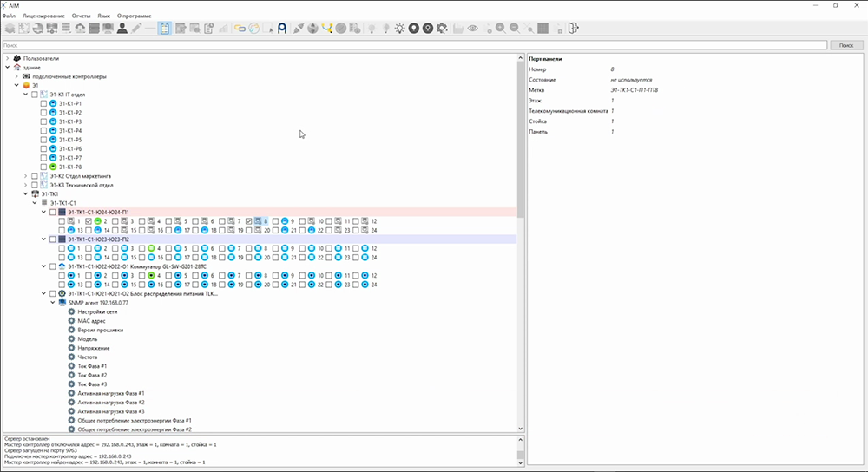Select the Напряжение SNMP parameter
This screenshot has width=868, height=472.
point(93,348)
